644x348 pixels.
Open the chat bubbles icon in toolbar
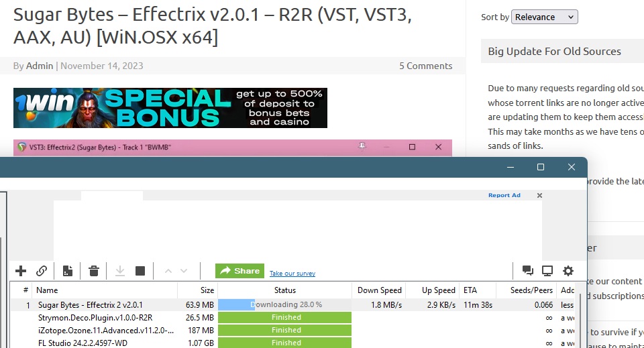[528, 270]
